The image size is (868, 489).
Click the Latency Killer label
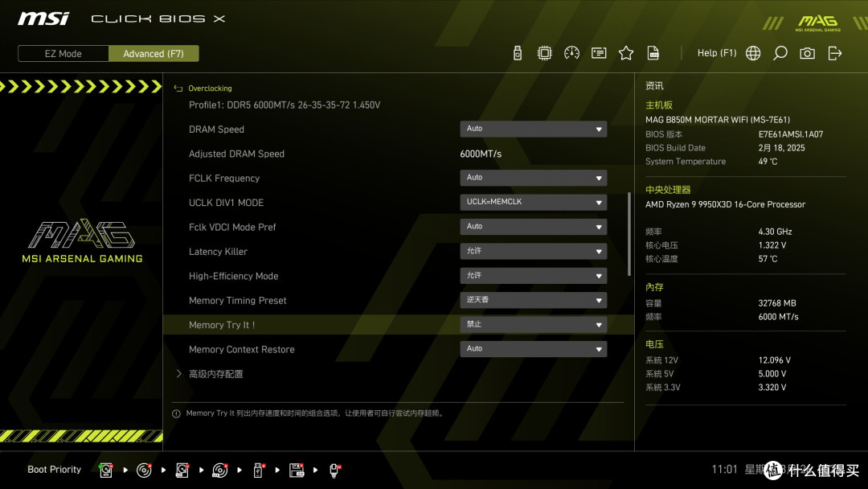click(x=218, y=252)
